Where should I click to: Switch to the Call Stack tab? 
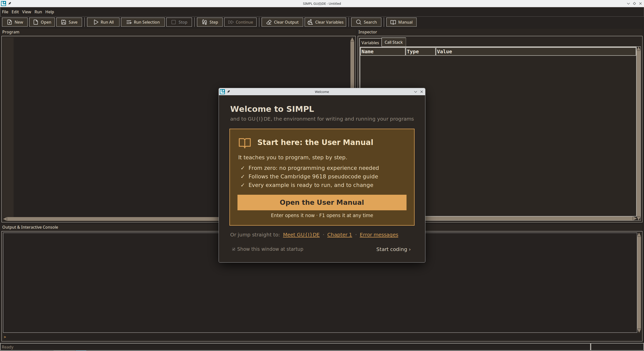pyautogui.click(x=393, y=42)
